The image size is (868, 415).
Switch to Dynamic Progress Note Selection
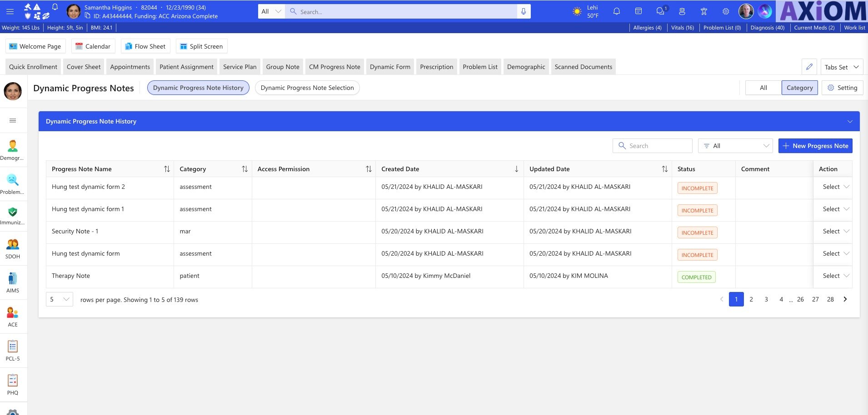(x=307, y=88)
